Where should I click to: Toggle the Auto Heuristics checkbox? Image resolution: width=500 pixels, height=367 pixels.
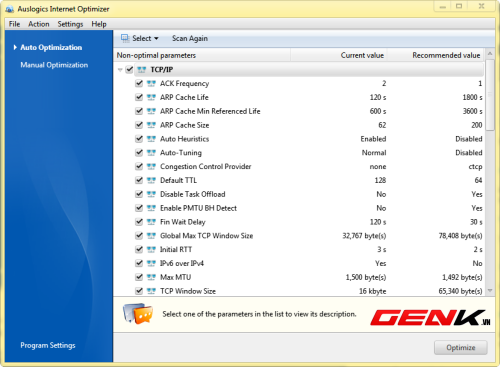pos(139,139)
